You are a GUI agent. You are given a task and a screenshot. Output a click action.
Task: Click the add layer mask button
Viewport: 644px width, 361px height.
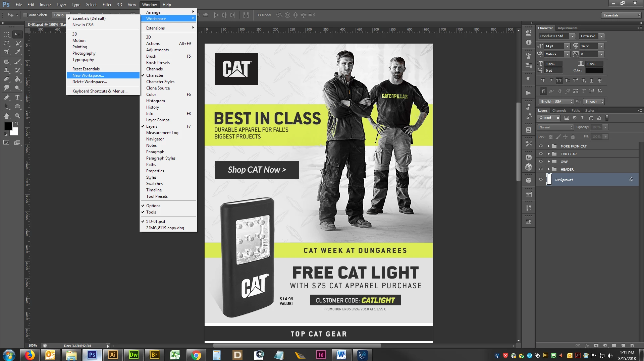(x=596, y=346)
